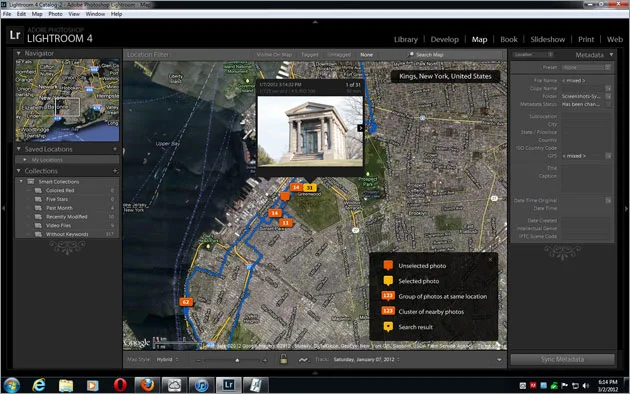Click the lock markers padlock icon
Image resolution: width=630 pixels, height=394 pixels.
click(x=283, y=359)
